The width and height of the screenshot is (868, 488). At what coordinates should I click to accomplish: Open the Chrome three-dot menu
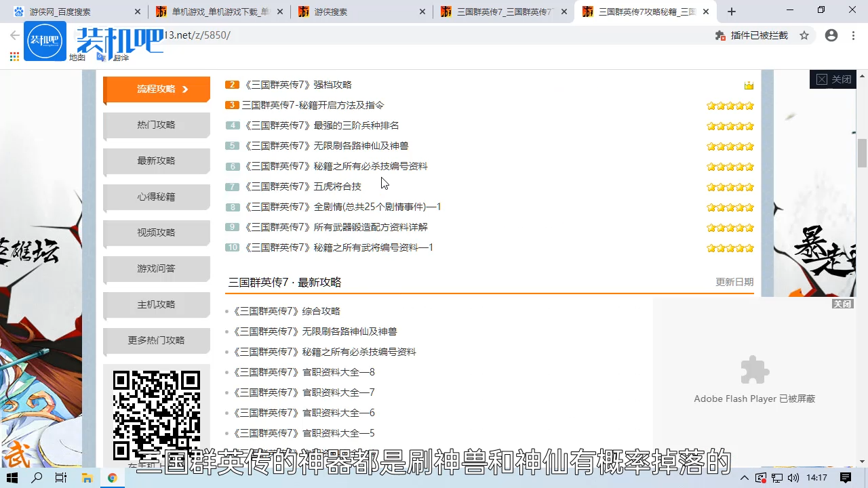click(x=852, y=35)
